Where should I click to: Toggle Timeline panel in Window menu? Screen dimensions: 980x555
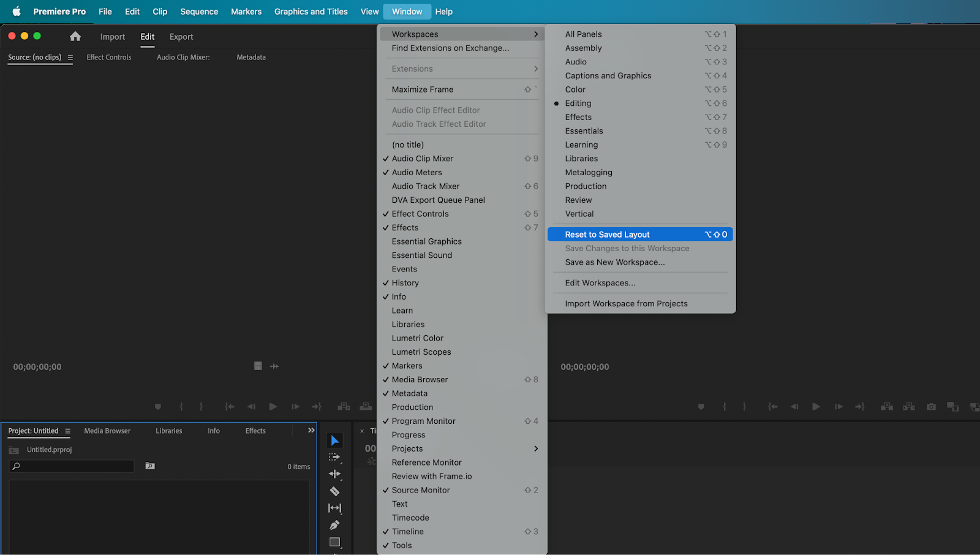[x=462, y=532]
